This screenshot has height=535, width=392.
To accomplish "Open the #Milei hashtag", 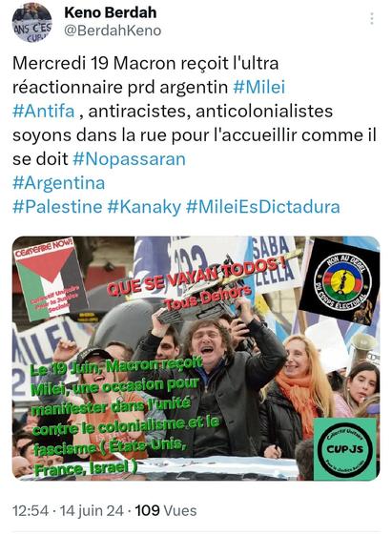I will pyautogui.click(x=258, y=87).
